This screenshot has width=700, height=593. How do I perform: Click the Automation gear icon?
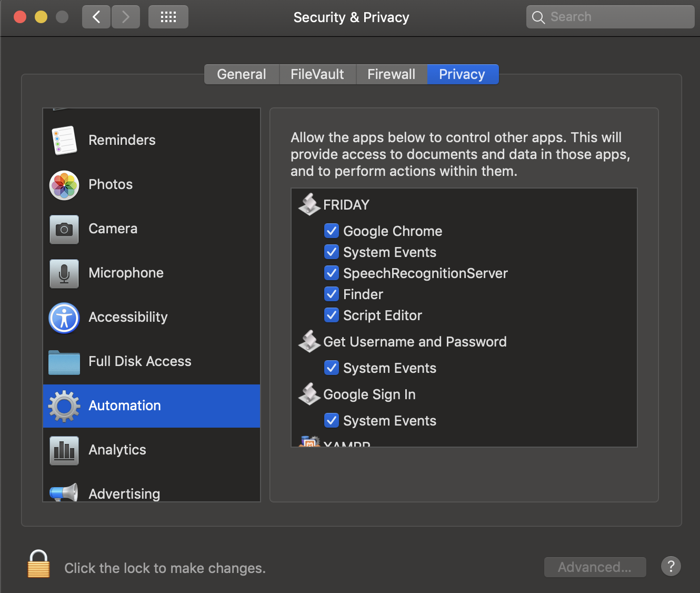point(64,406)
